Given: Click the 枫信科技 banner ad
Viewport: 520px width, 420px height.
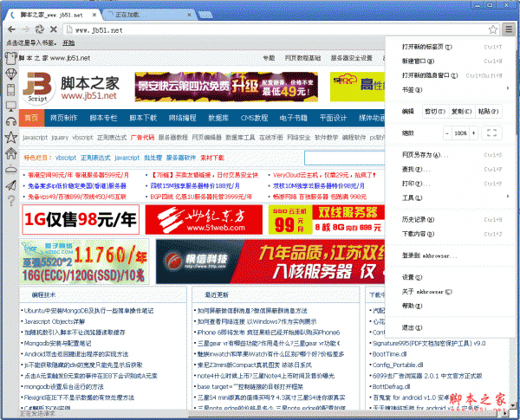Looking at the screenshot, I should pos(270,262).
